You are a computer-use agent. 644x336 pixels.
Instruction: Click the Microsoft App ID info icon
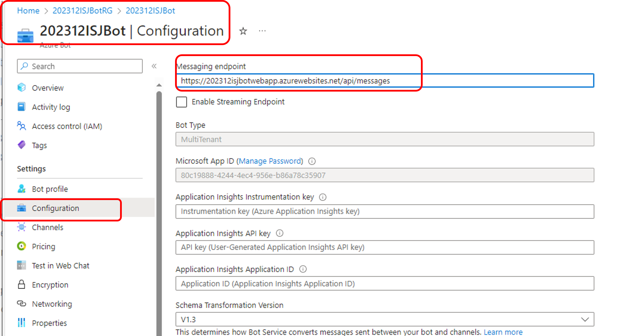312,161
